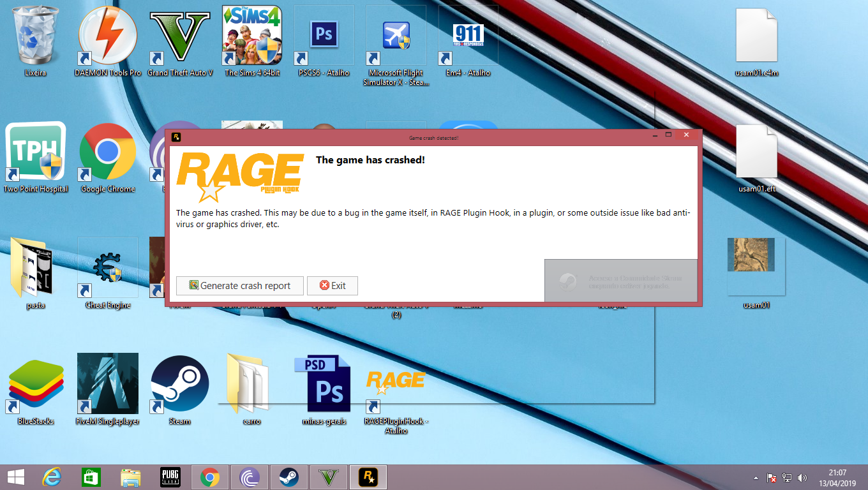This screenshot has height=490, width=868.
Task: Select Google Chrome desktop shortcut
Action: coord(108,158)
